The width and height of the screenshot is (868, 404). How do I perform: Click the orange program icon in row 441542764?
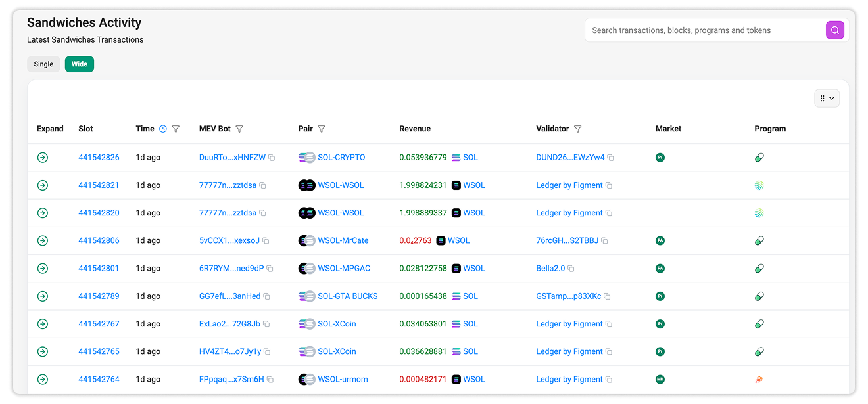point(759,379)
